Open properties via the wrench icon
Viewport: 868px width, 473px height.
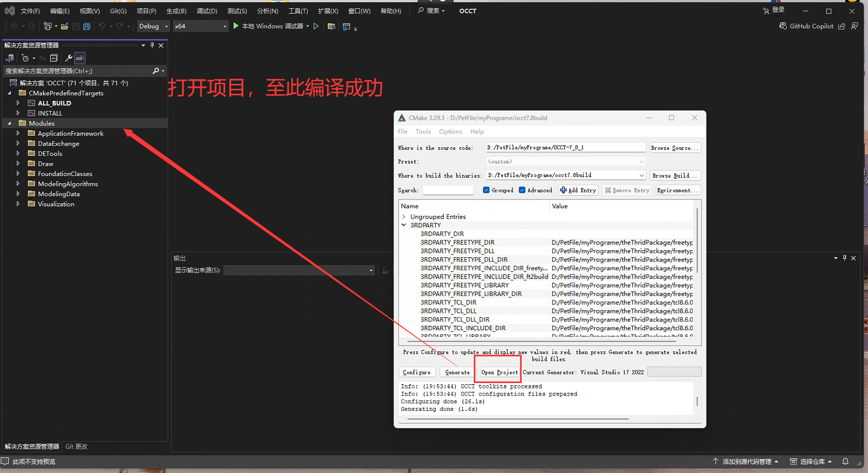pyautogui.click(x=69, y=58)
